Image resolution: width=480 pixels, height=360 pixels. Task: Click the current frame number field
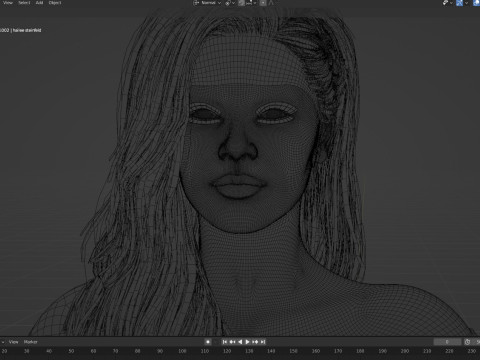(x=447, y=342)
